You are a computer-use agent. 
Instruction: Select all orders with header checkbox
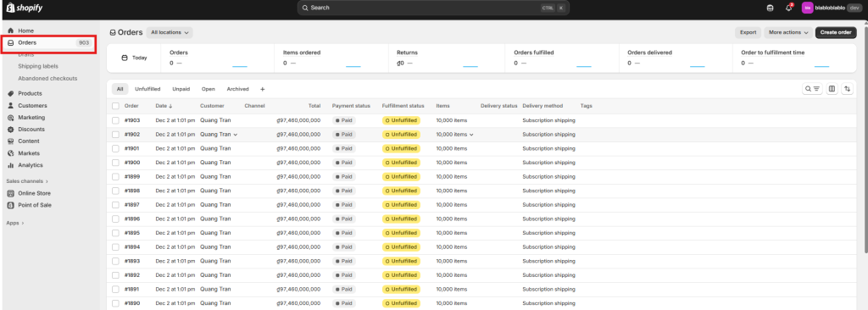tap(115, 106)
